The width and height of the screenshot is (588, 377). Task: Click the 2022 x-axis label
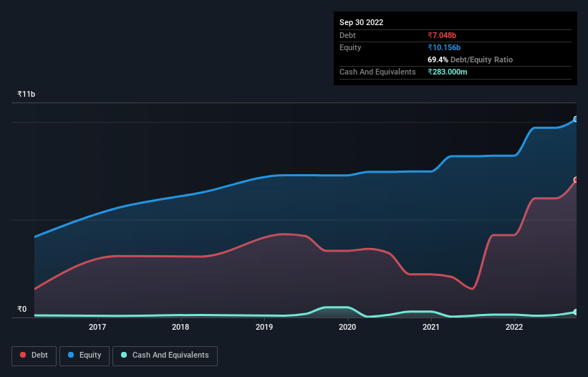[x=514, y=327]
